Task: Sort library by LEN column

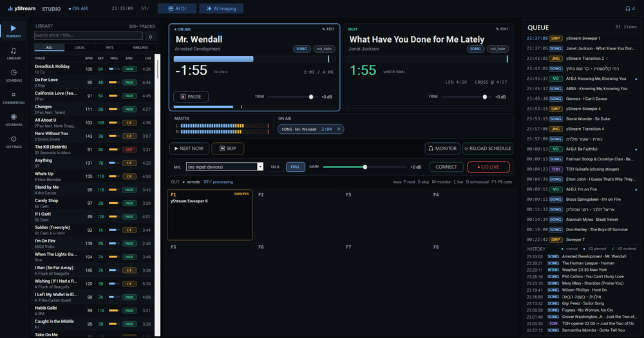Action: [x=148, y=59]
